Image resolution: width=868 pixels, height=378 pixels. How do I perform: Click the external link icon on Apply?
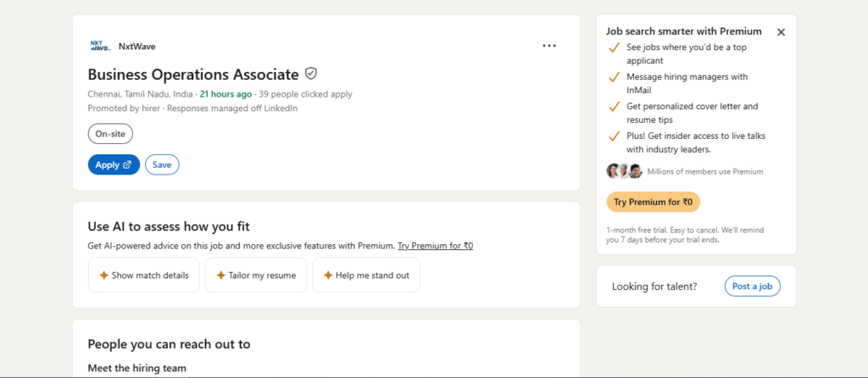pyautogui.click(x=127, y=165)
